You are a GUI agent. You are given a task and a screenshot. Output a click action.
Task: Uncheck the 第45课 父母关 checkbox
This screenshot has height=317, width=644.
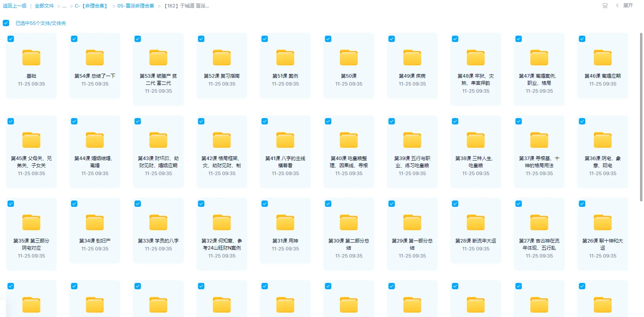click(x=11, y=121)
